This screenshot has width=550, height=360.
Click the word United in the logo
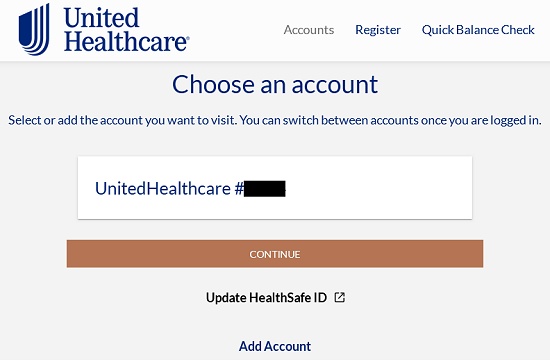point(102,18)
